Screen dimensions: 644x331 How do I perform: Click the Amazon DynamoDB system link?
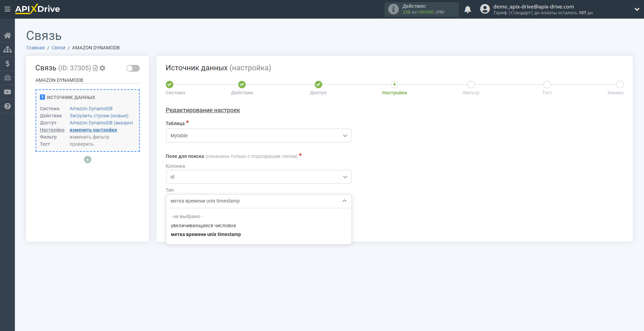click(91, 109)
